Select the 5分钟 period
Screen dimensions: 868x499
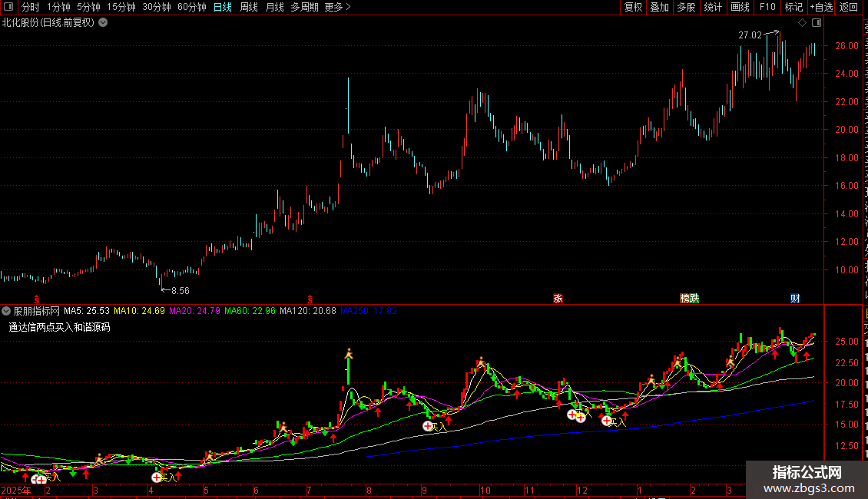coord(88,7)
